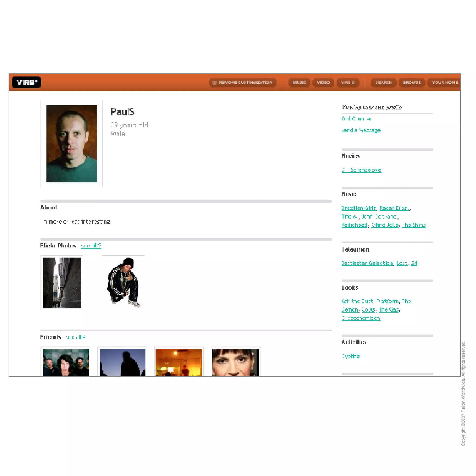The height and width of the screenshot is (476, 476).
Task: Open the Music nav pill
Action: click(x=299, y=83)
